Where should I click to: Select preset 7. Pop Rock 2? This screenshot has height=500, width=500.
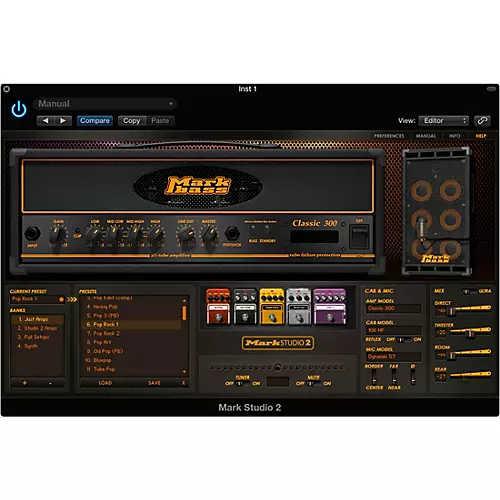[x=132, y=333]
